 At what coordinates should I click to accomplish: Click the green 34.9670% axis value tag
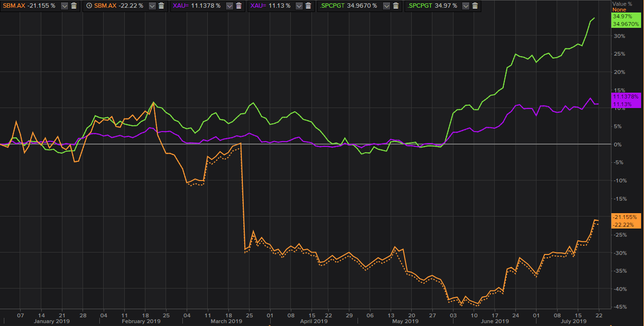(x=625, y=24)
